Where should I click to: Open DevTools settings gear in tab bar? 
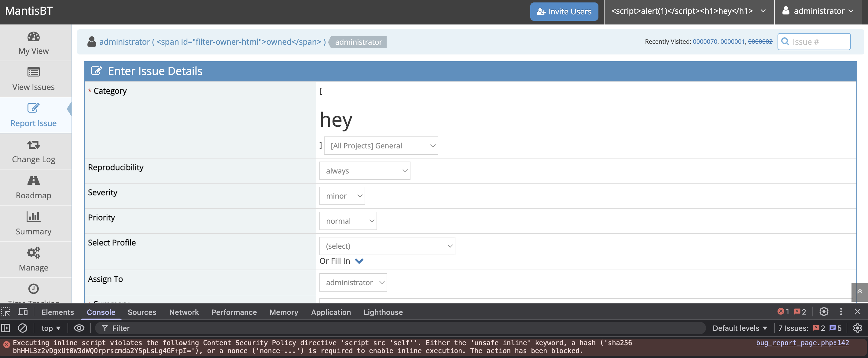coord(824,312)
